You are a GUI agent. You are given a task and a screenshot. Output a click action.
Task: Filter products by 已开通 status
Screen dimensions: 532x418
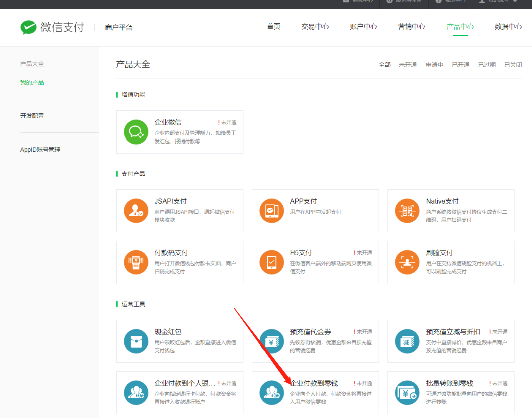pos(460,65)
